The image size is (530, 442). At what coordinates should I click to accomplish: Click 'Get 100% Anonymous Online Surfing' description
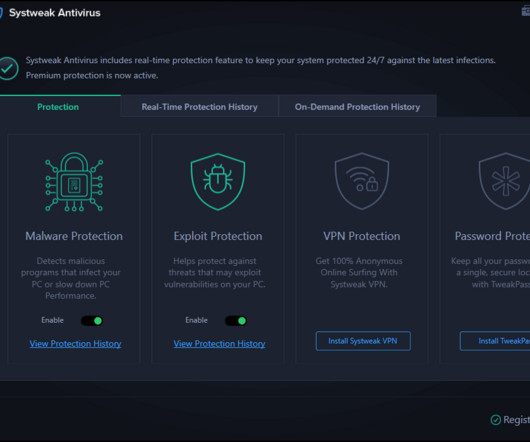point(359,272)
